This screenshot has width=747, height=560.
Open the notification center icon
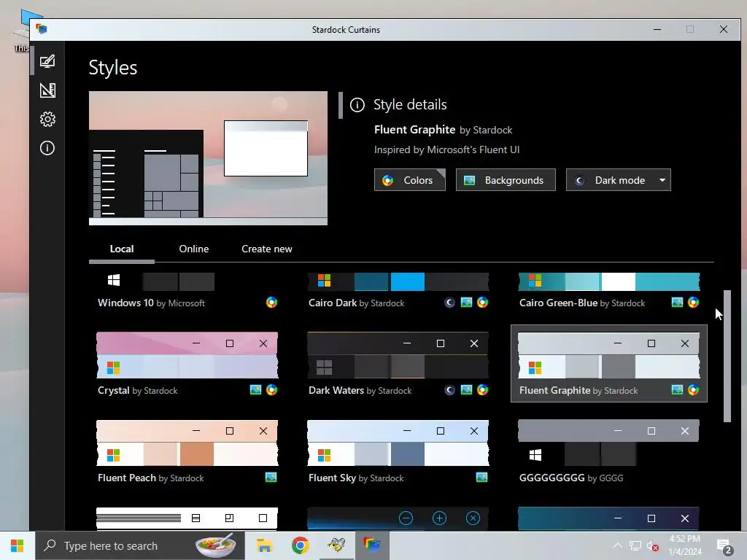(724, 546)
